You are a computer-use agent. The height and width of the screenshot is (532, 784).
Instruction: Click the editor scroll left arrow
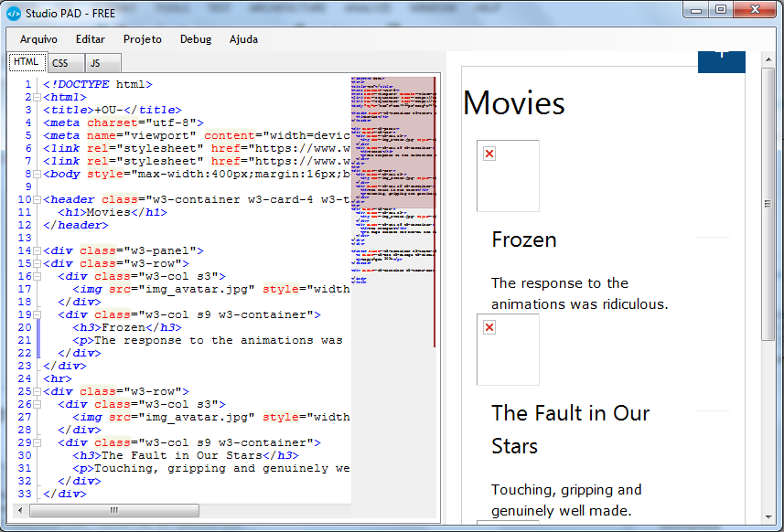[x=20, y=511]
